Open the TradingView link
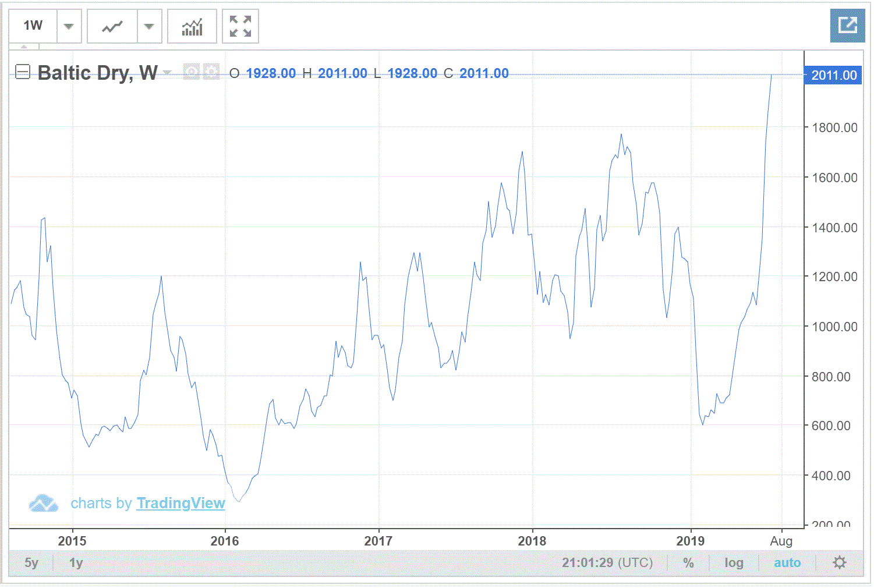 [181, 503]
